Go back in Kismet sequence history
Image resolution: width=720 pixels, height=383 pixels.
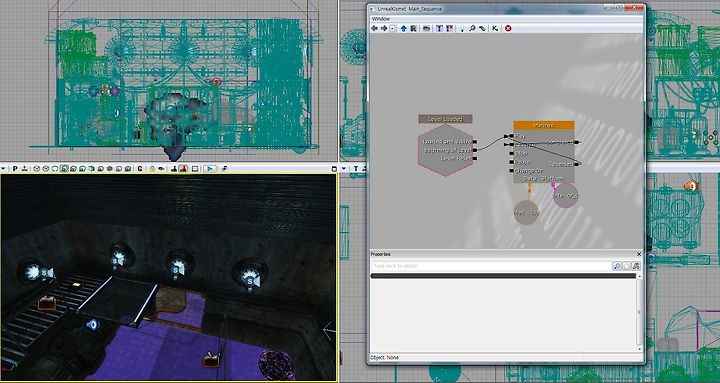(374, 28)
